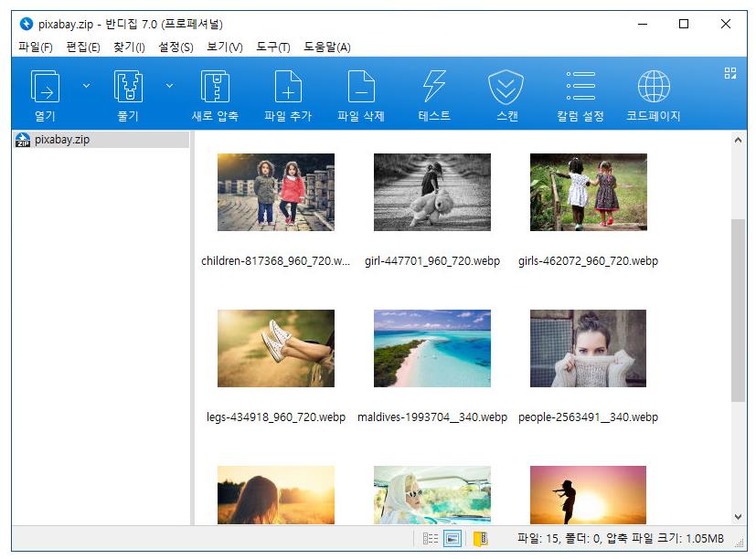Select the sunset field woman thumbnail
This screenshot has height=559, width=756.
click(276, 495)
